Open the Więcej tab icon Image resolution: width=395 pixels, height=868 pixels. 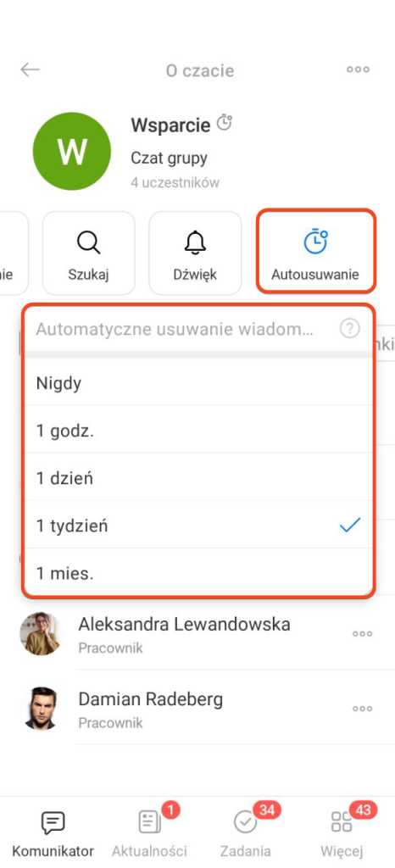342,822
